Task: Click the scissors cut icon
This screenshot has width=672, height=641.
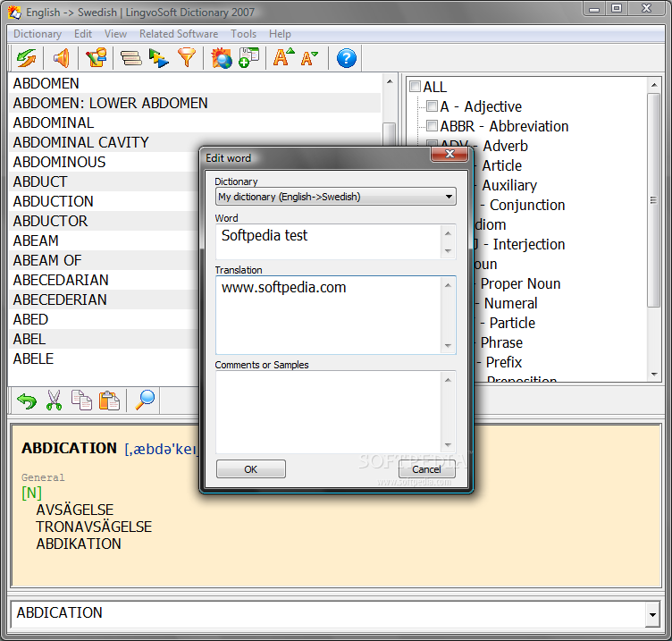Action: point(54,401)
